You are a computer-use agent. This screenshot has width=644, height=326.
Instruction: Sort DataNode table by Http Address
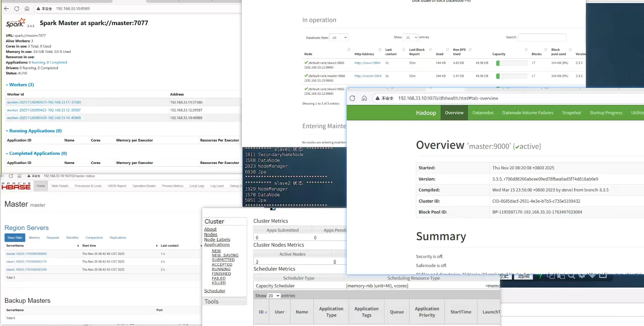coord(380,50)
